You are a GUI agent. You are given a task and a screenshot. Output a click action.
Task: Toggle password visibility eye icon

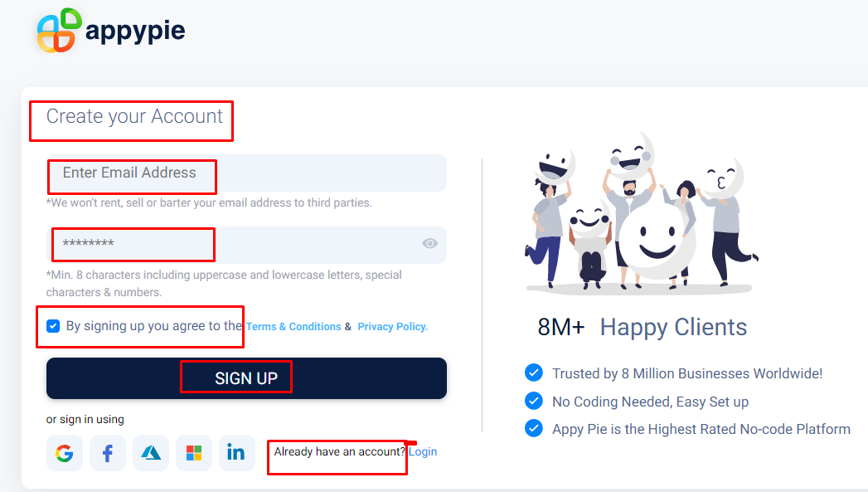click(430, 243)
